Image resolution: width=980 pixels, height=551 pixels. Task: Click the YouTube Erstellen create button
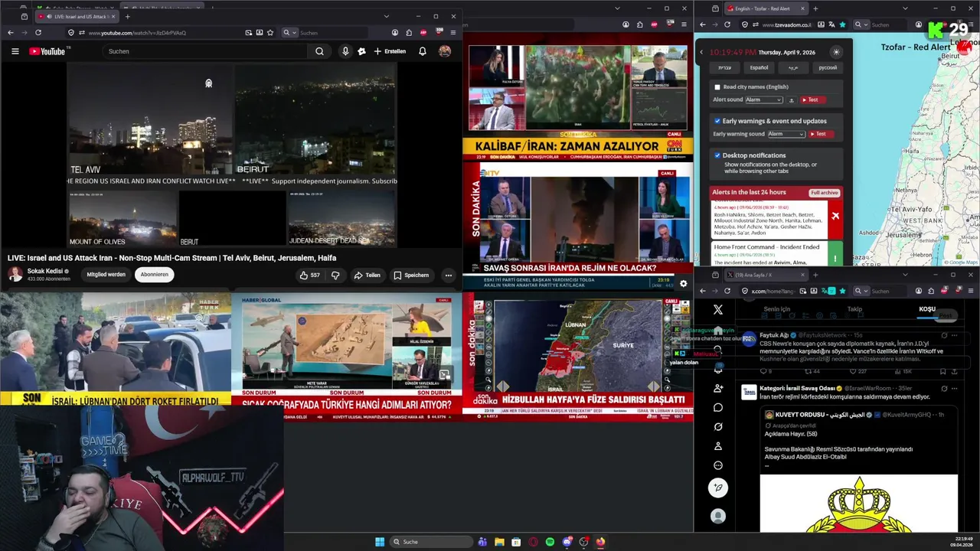390,51
